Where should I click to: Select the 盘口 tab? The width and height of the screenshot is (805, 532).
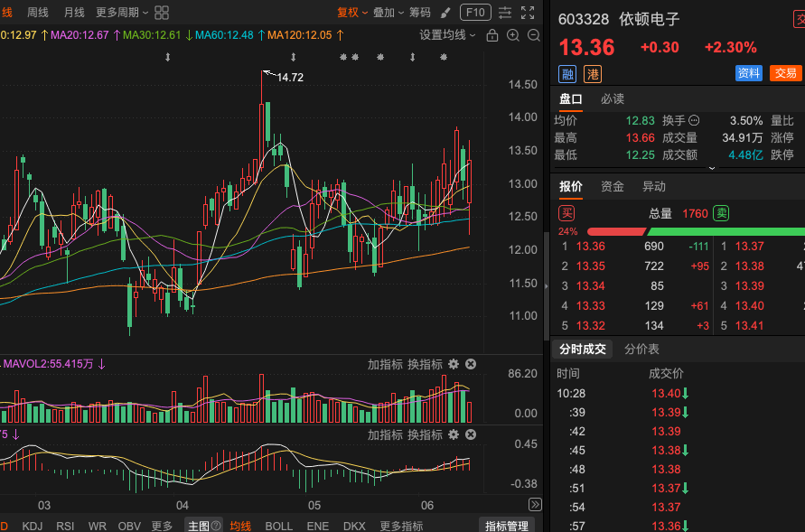pos(570,99)
